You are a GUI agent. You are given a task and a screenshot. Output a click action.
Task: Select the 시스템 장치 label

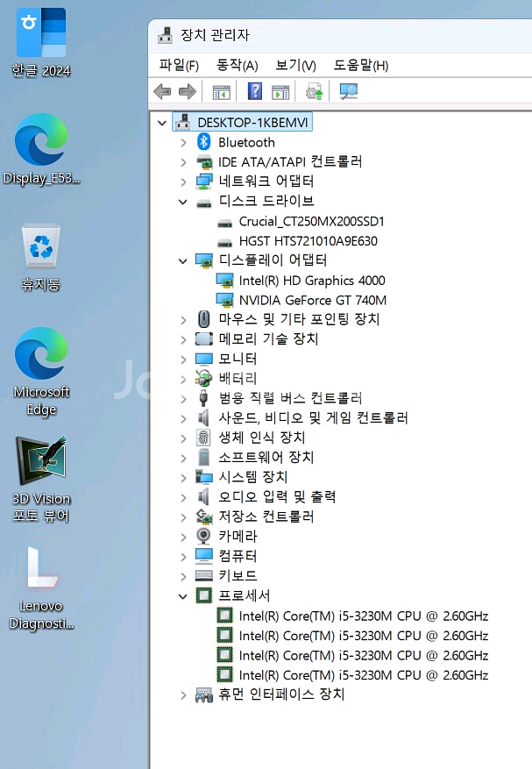253,477
